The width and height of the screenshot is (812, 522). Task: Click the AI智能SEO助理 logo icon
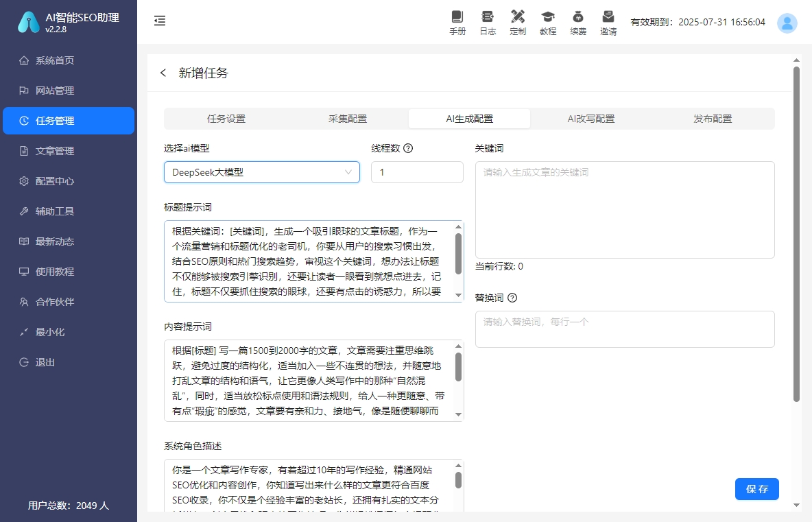tap(27, 22)
